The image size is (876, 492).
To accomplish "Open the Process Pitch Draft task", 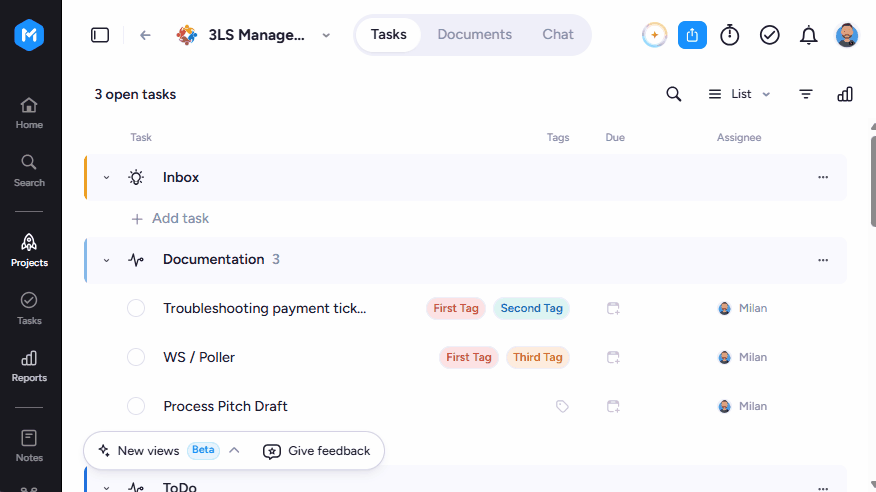I will [x=225, y=406].
